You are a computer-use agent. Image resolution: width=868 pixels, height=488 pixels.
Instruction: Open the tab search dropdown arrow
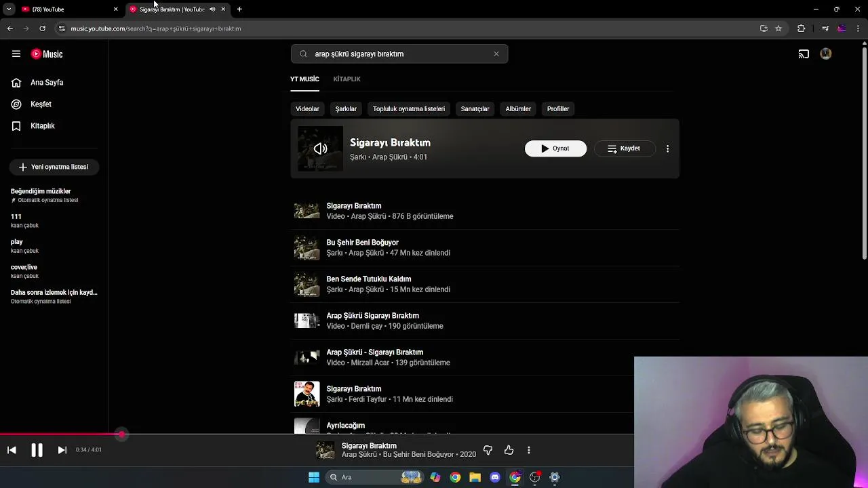(x=8, y=9)
